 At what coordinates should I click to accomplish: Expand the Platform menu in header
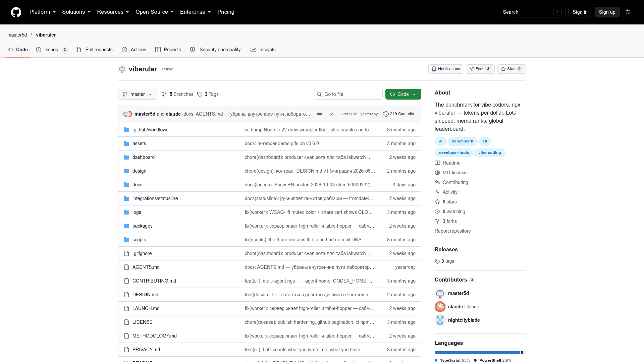tap(43, 12)
